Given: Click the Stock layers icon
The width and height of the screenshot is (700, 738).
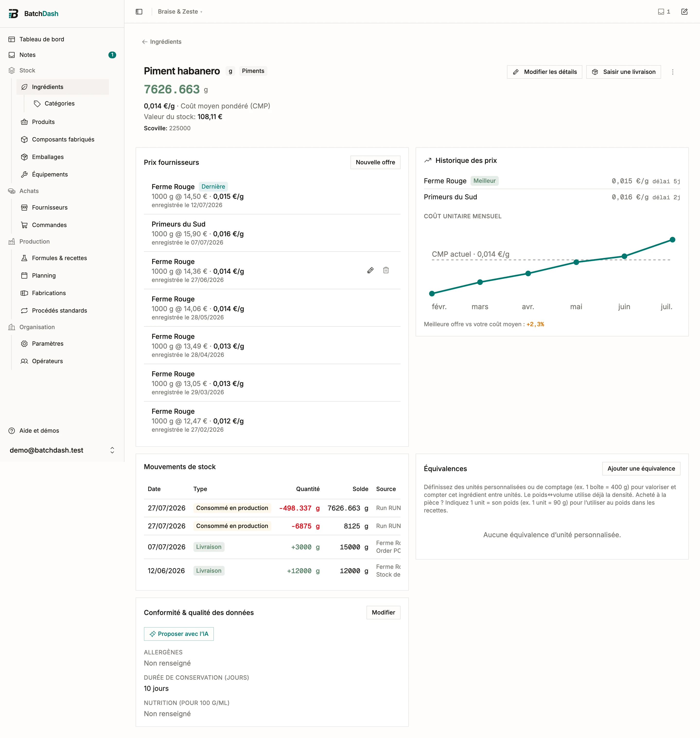Looking at the screenshot, I should (x=12, y=70).
